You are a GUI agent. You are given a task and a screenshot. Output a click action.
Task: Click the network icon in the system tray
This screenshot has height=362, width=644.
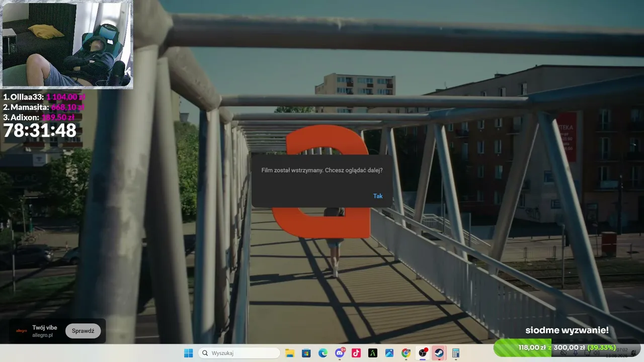pos(587,353)
